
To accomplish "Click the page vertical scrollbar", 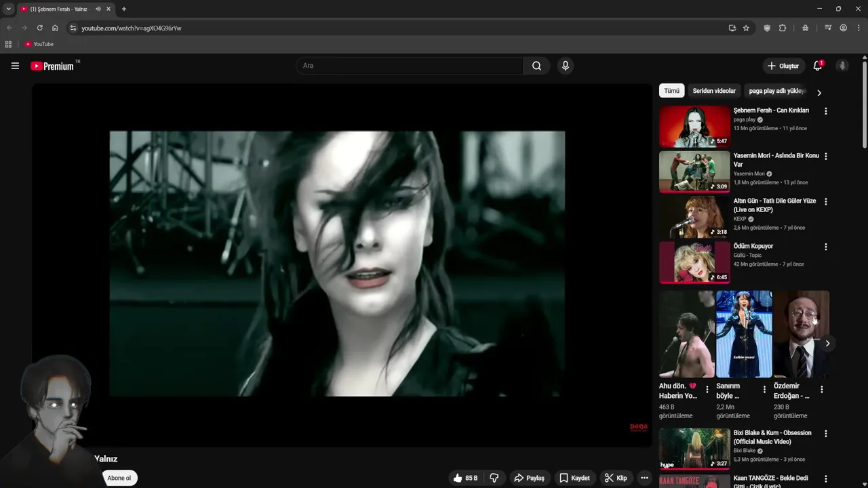I will coord(865,105).
